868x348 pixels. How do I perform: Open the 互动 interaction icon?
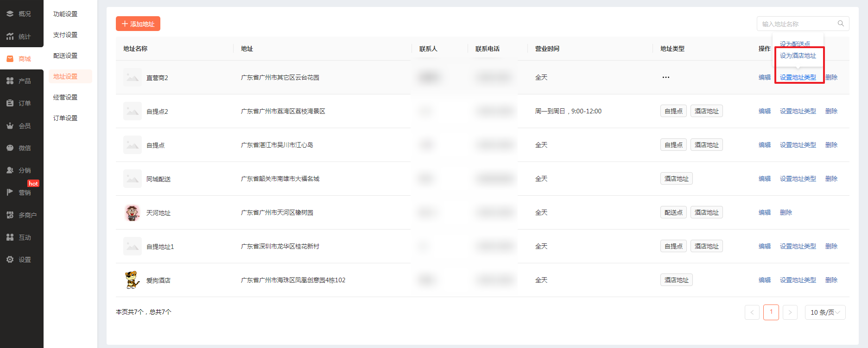click(x=10, y=237)
